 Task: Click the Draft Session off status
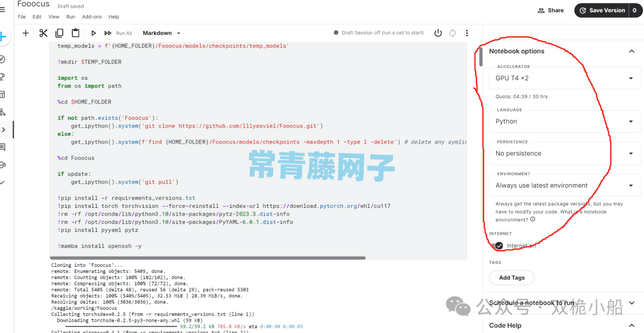379,33
